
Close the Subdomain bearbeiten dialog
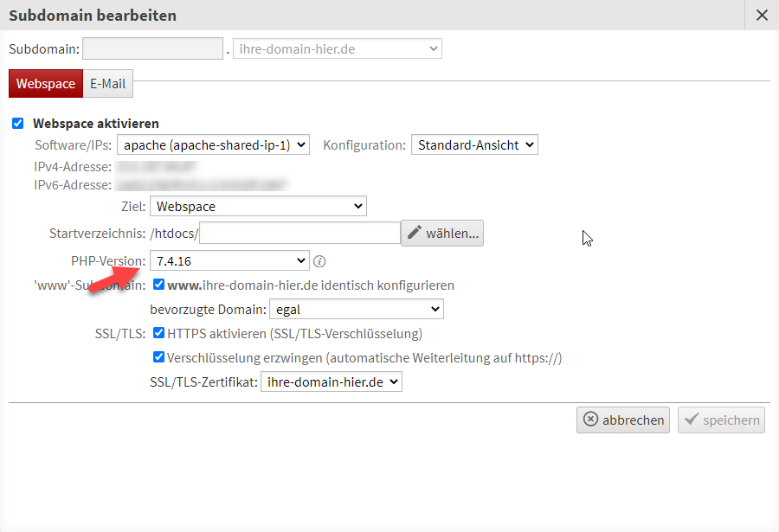click(x=762, y=15)
